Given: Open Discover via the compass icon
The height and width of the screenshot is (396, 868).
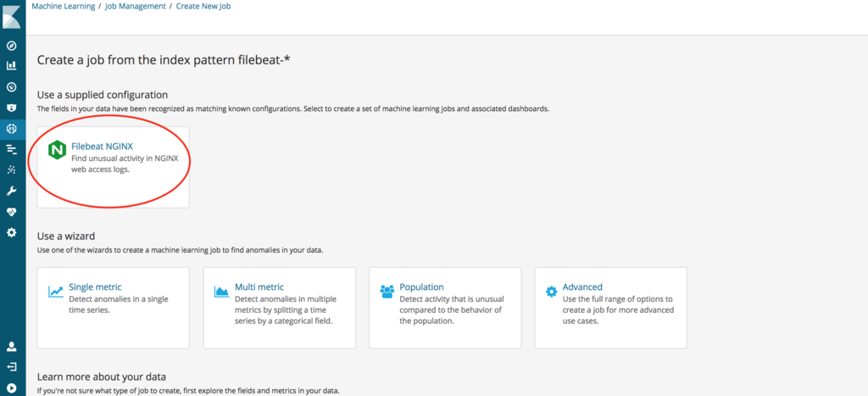Looking at the screenshot, I should click(x=11, y=46).
